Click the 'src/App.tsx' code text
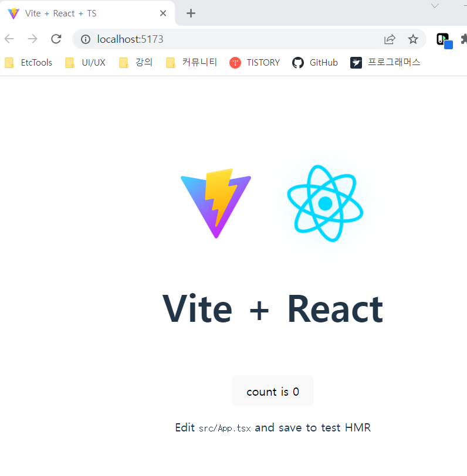Viewport: 467px width, 476px height. (x=225, y=429)
